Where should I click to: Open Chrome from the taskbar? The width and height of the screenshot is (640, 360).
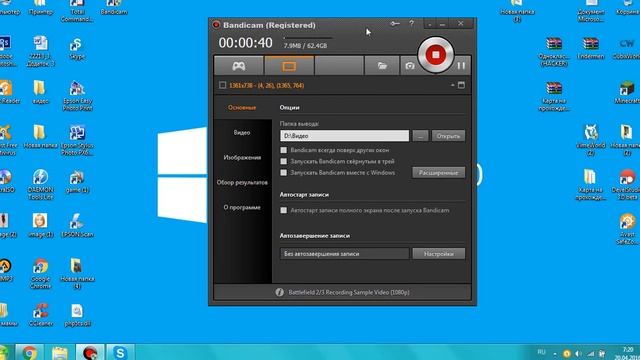[x=29, y=352]
